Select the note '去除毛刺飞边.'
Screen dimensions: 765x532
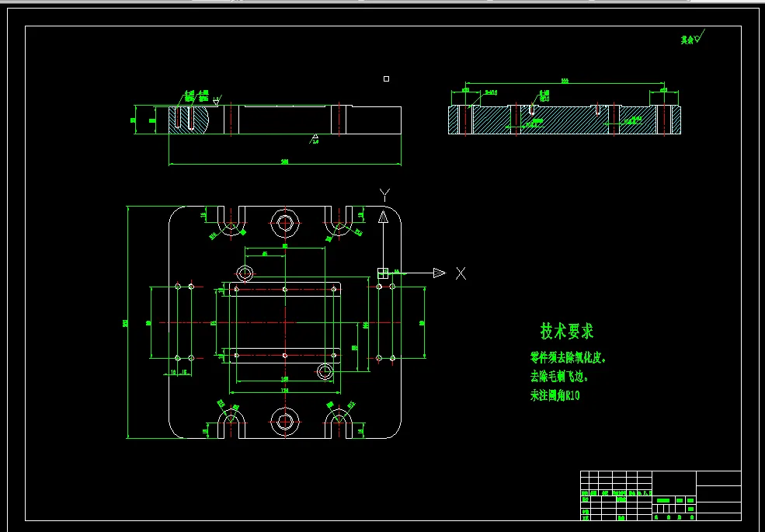[x=559, y=377]
